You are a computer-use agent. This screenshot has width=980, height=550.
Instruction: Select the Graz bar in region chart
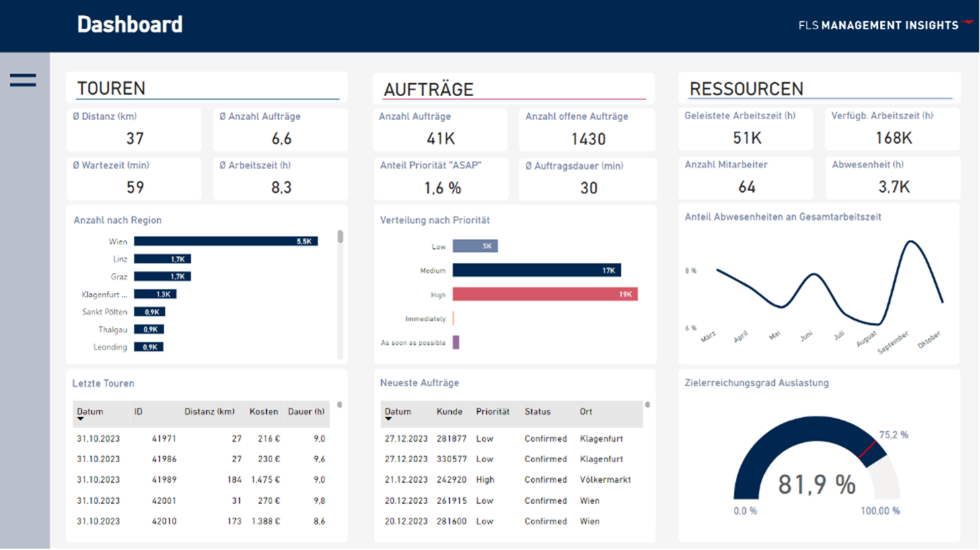tap(163, 276)
